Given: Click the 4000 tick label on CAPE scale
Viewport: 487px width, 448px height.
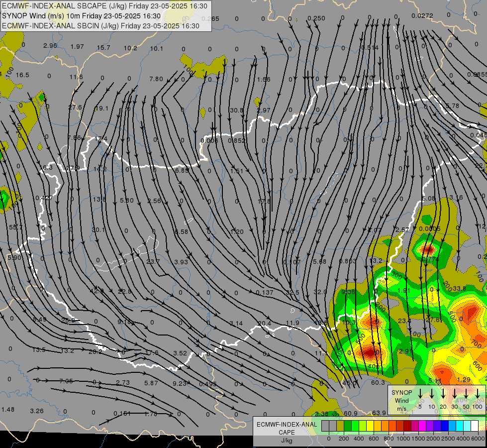Looking at the screenshot, I should pyautogui.click(x=463, y=439).
